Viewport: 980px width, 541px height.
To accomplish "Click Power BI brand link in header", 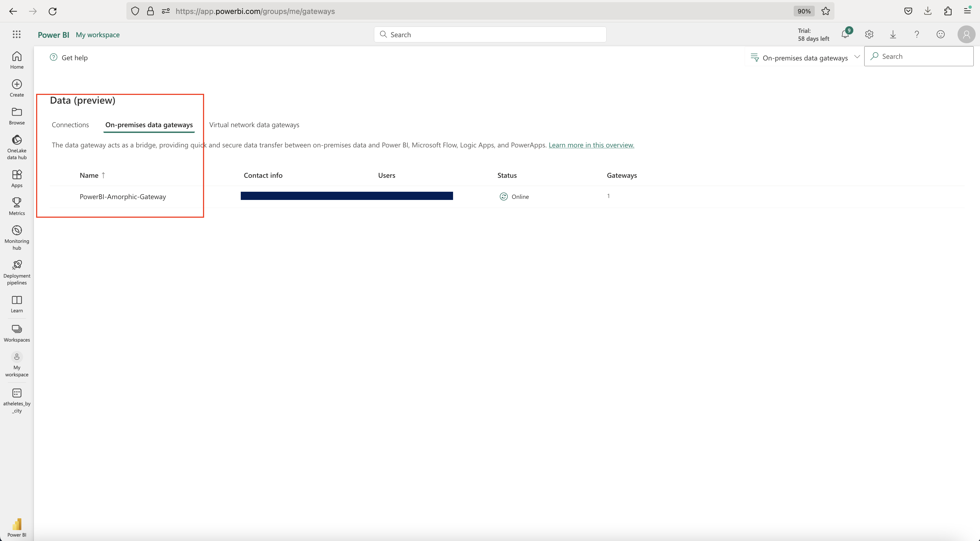I will 53,35.
